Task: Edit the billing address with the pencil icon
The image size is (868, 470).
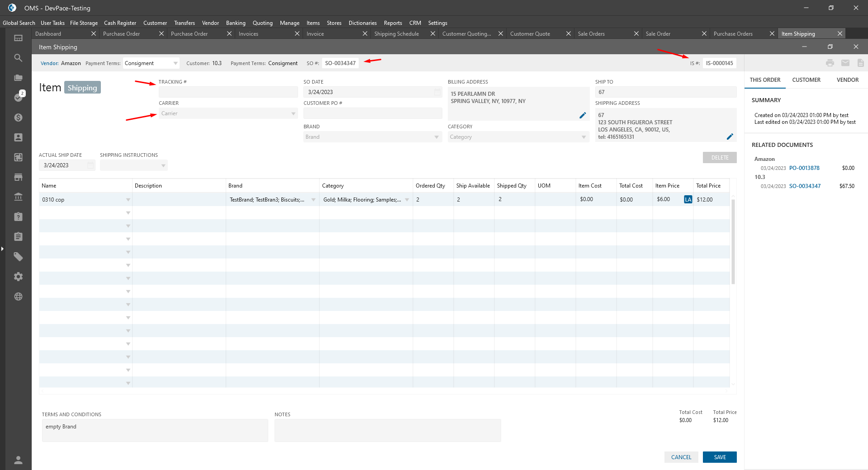Action: tap(583, 115)
